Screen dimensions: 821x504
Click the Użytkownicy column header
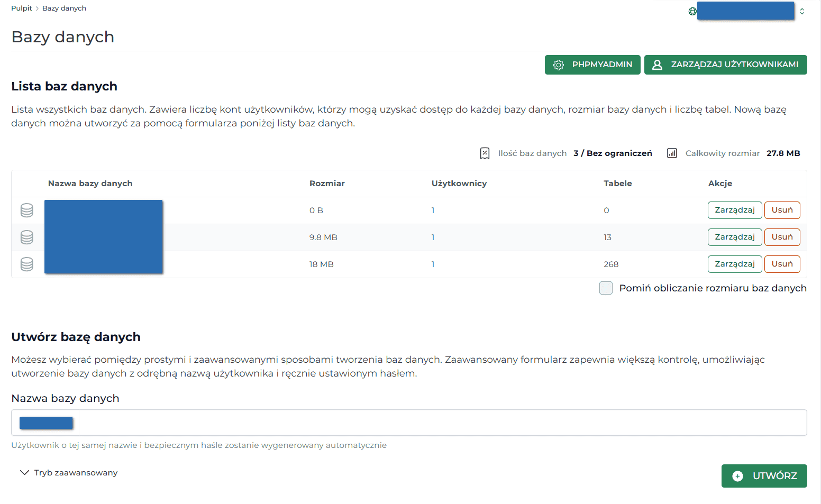click(x=459, y=184)
